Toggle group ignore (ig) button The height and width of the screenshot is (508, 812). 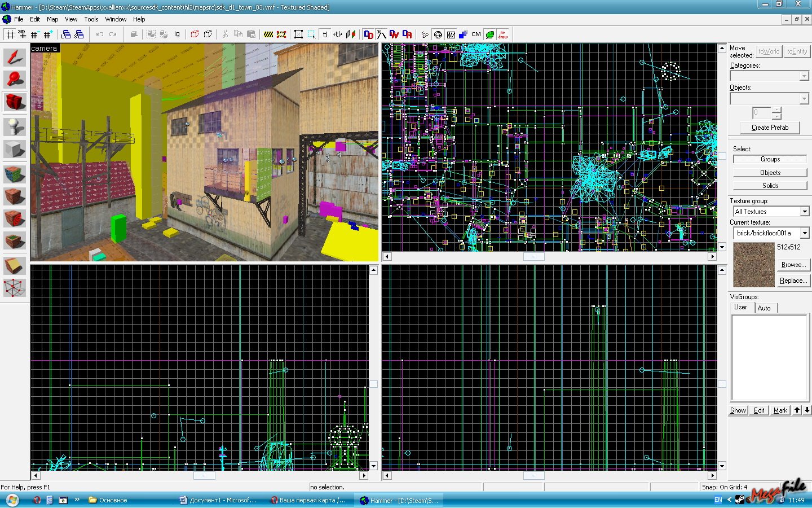pos(177,34)
